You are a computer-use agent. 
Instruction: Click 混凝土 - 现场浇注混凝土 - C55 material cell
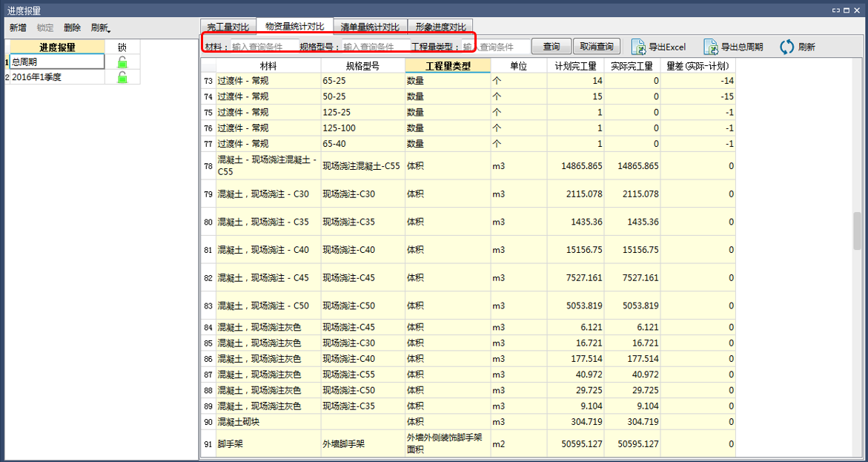click(x=268, y=165)
